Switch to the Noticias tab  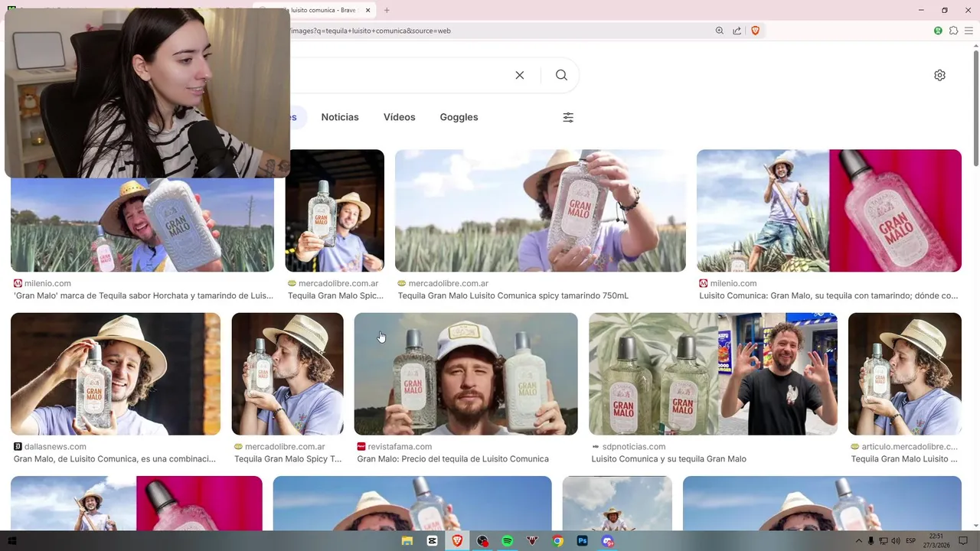click(340, 117)
